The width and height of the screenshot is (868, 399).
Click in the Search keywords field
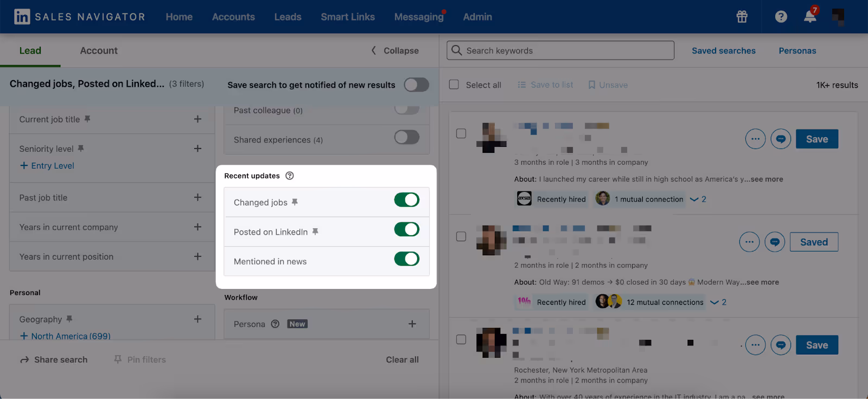click(560, 50)
